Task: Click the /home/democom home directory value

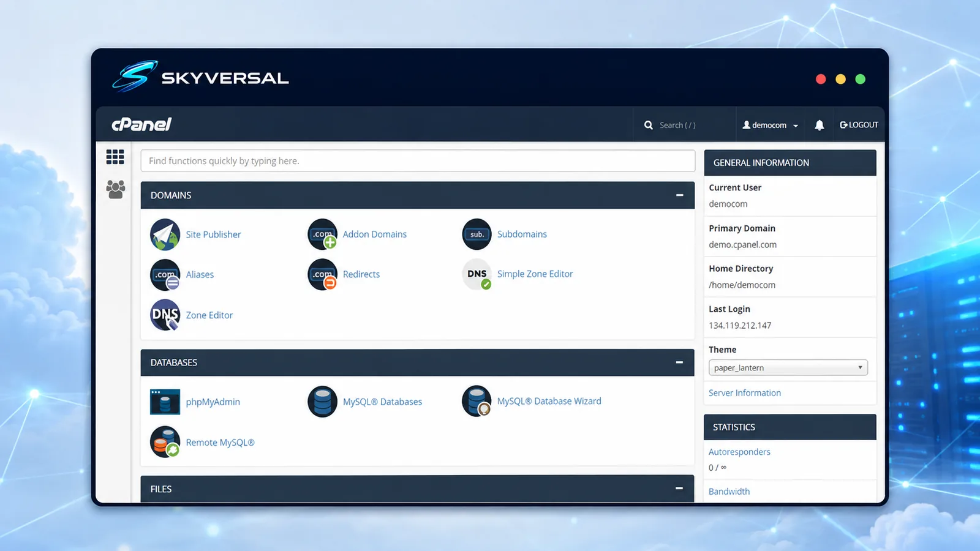Action: tap(742, 285)
